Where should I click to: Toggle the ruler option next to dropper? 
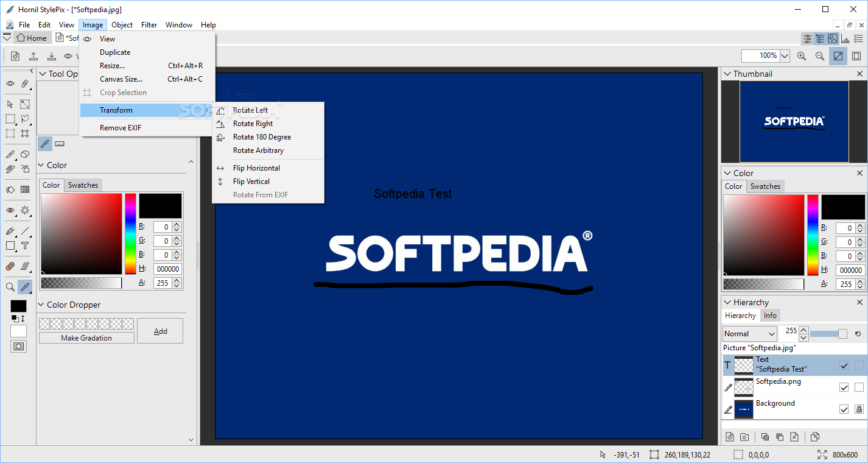click(60, 144)
